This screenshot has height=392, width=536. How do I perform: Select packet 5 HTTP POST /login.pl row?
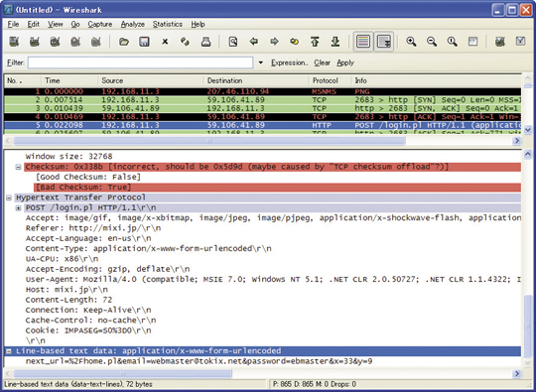(262, 125)
